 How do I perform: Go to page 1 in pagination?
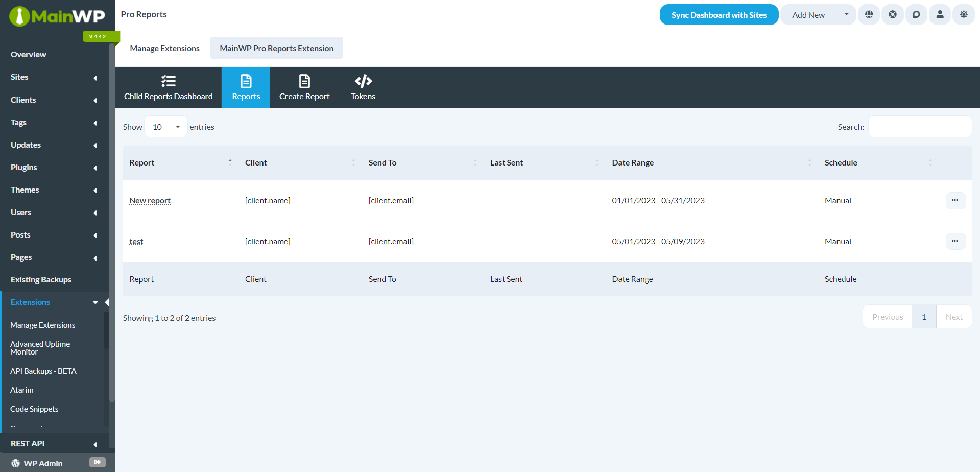(x=924, y=317)
